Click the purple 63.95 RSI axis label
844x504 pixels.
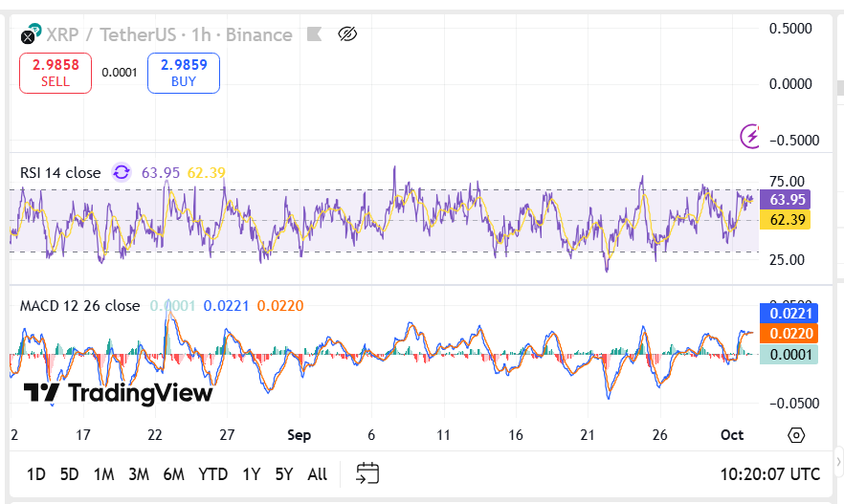click(787, 200)
